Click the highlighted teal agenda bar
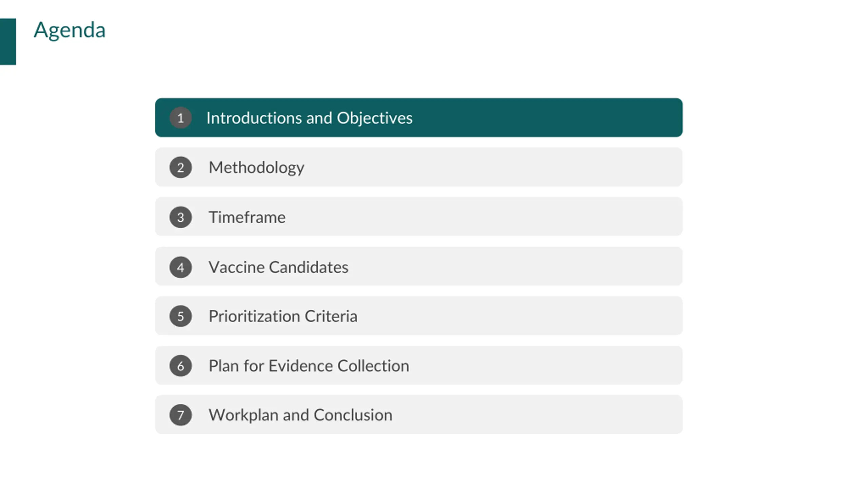This screenshot has width=868, height=488. (x=419, y=118)
